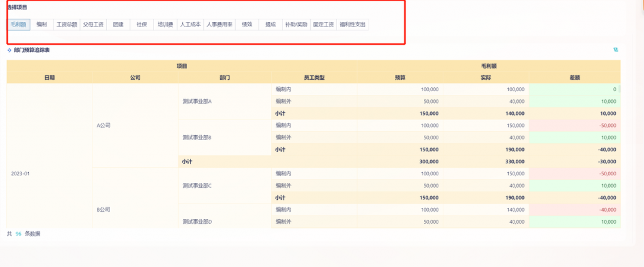Switch to the 编制 tab
644x267 pixels.
(42, 25)
